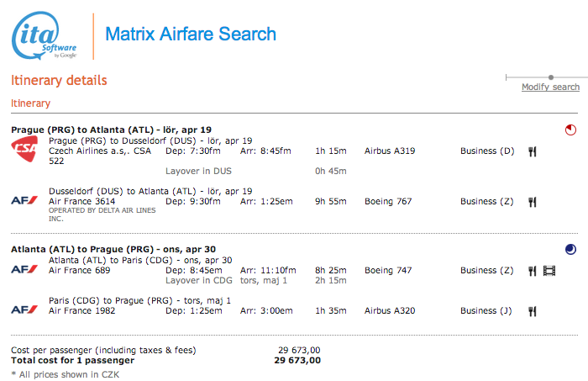
Task: Click the Itinerary details heading
Action: pos(59,81)
